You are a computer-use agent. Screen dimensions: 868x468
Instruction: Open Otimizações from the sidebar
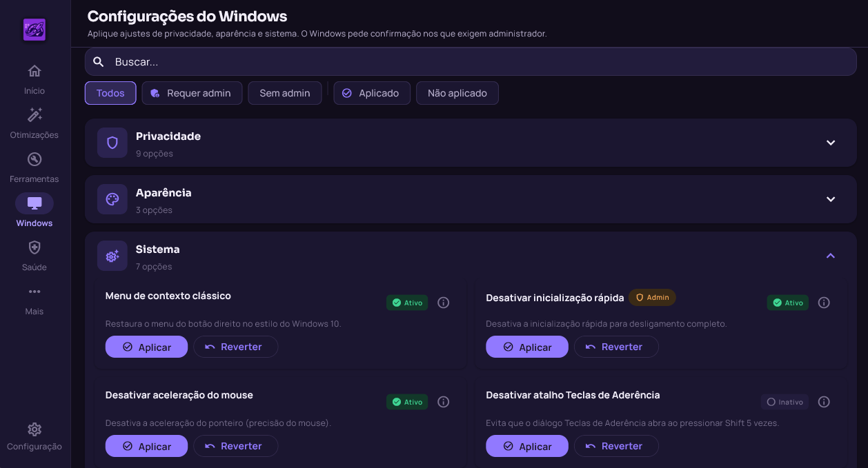coord(34,123)
